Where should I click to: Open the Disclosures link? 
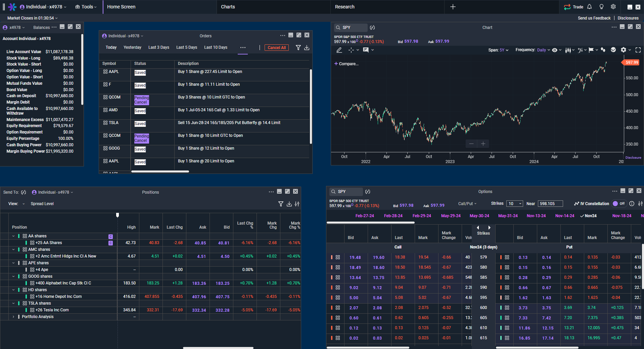628,18
